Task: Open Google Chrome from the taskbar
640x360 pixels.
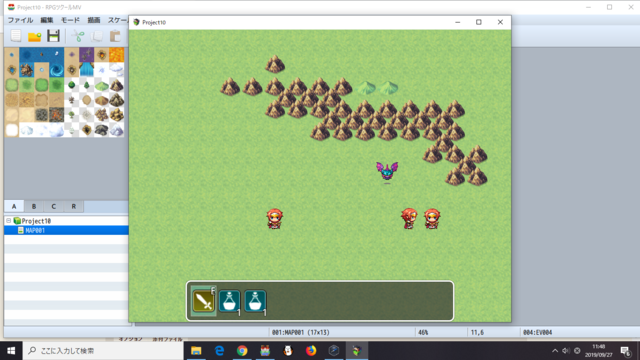Action: [242, 351]
